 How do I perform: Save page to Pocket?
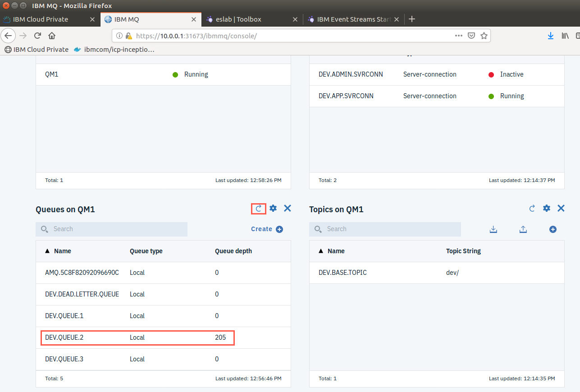(471, 36)
